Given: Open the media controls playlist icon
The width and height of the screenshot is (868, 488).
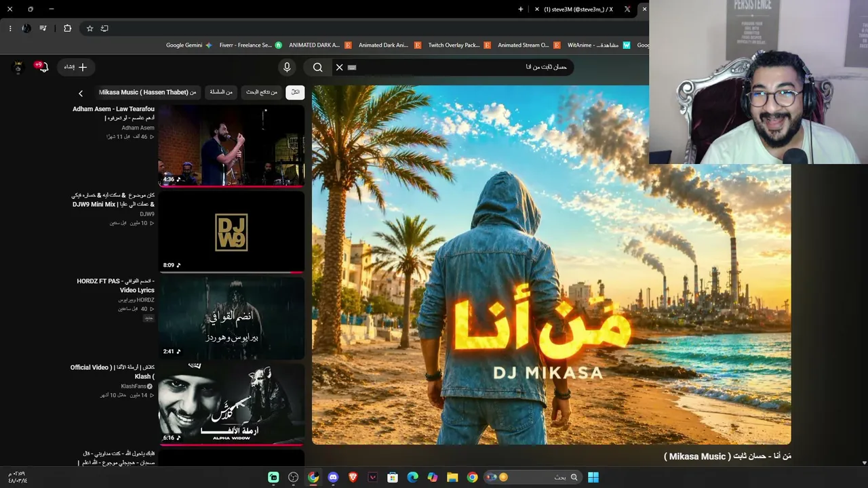Looking at the screenshot, I should tap(43, 28).
